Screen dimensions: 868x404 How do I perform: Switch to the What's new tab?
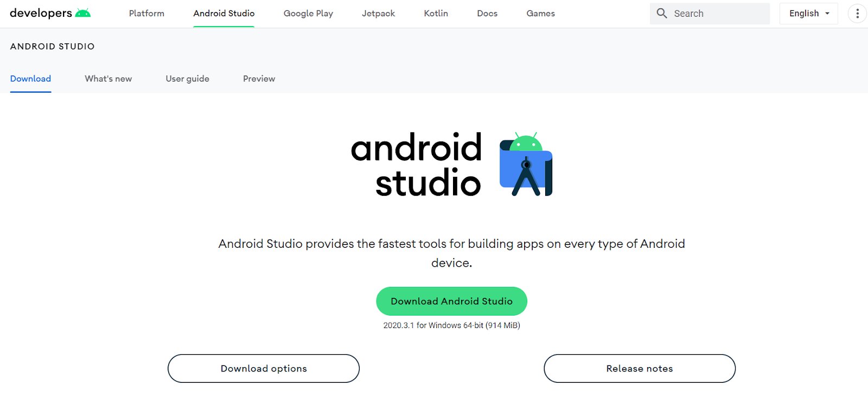click(x=108, y=79)
